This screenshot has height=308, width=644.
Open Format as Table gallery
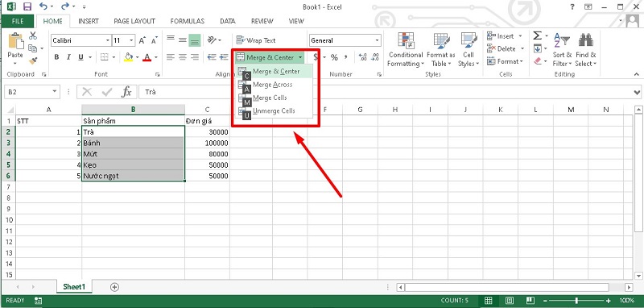(x=441, y=50)
